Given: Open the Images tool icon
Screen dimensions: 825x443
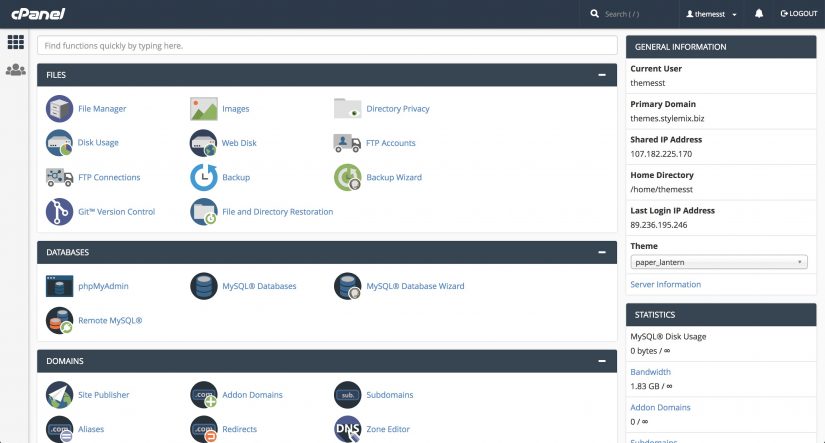Looking at the screenshot, I should point(204,109).
